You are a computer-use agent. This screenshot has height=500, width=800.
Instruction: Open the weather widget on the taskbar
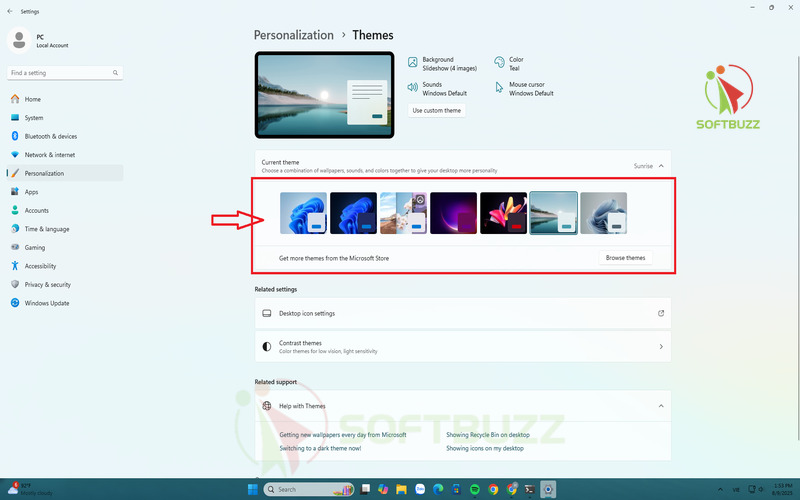coord(31,489)
